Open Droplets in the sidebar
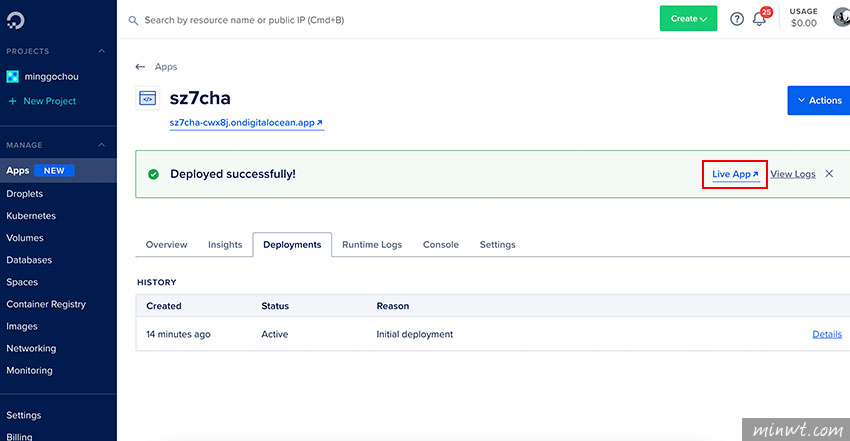The image size is (850, 441). (24, 193)
